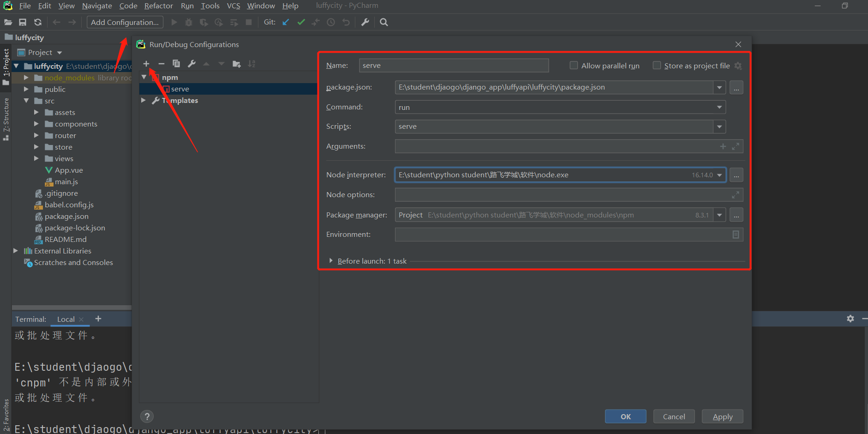
Task: Open the Refactor menu
Action: (x=158, y=6)
